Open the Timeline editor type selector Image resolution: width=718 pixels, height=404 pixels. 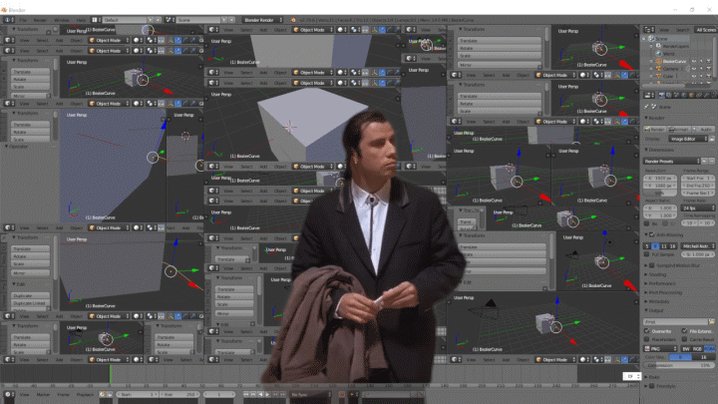[x=8, y=394]
